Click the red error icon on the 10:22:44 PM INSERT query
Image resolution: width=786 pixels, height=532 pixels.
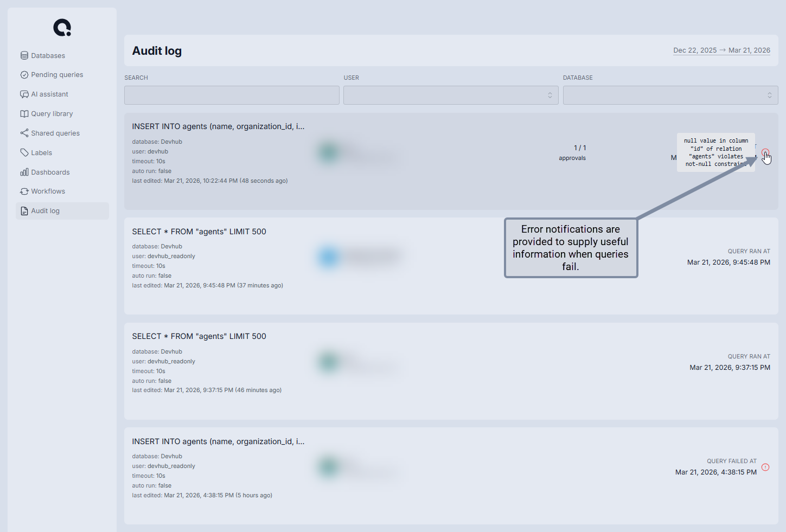pyautogui.click(x=765, y=152)
